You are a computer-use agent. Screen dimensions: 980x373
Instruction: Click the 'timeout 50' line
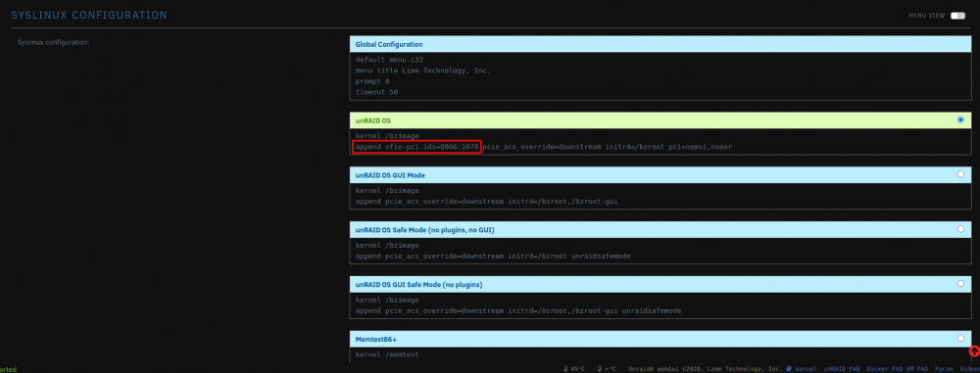click(377, 92)
